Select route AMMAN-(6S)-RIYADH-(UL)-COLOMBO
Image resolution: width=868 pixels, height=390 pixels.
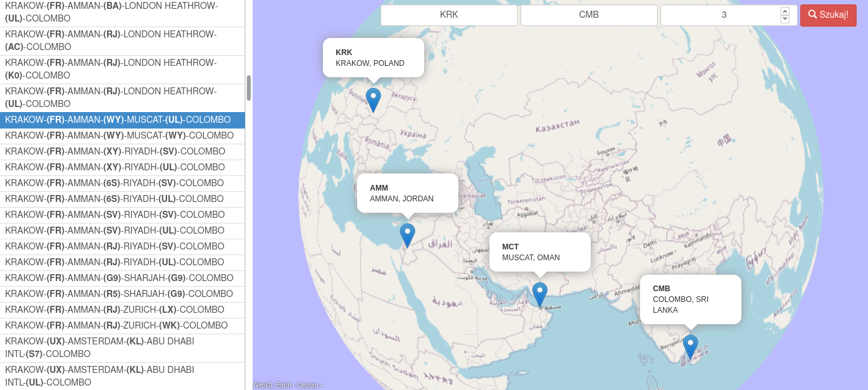[122, 199]
